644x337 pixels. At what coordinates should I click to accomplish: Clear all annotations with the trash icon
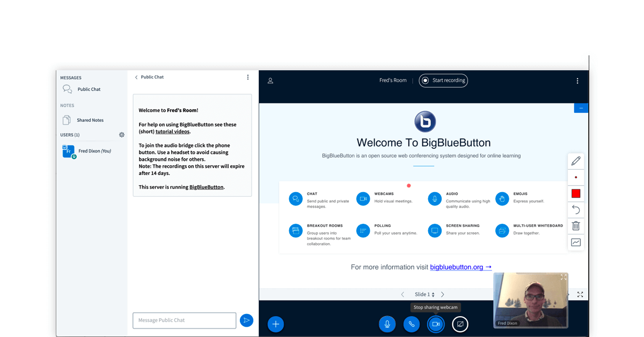576,226
